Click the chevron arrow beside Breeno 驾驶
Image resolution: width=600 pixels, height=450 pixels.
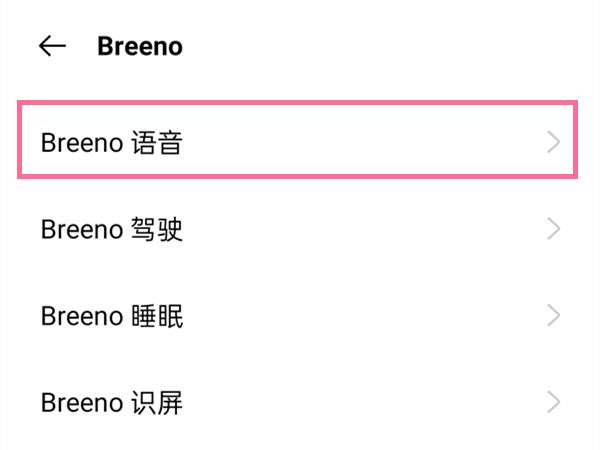554,230
